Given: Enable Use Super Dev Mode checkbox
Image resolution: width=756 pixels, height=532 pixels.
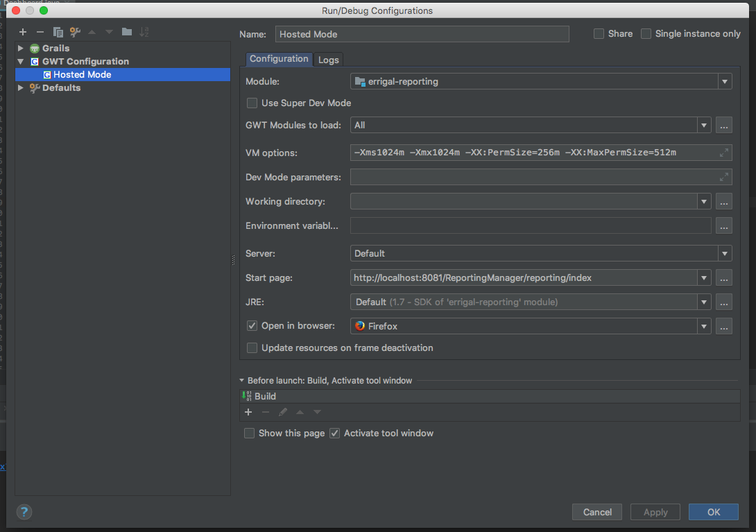Looking at the screenshot, I should (252, 103).
